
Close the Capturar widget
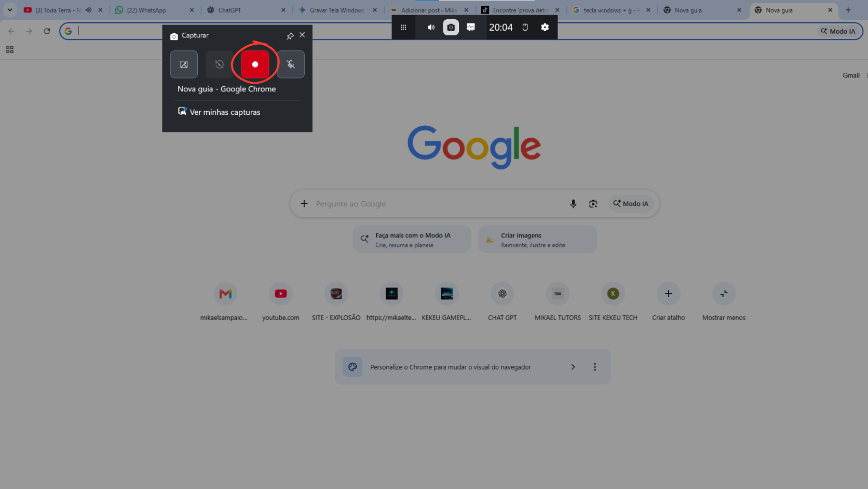point(302,35)
